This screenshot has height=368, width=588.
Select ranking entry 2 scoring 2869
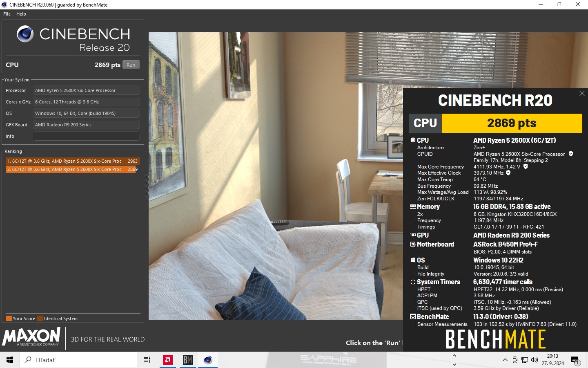tap(72, 169)
